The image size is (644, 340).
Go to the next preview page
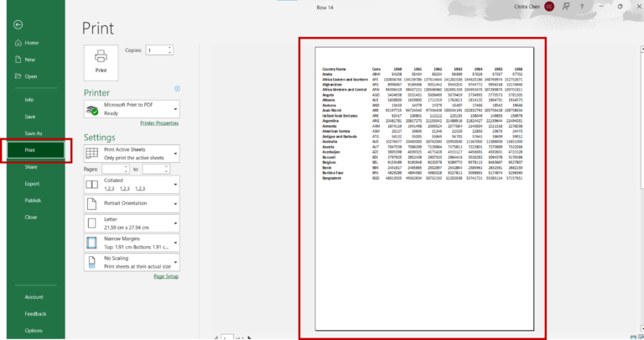[249, 338]
